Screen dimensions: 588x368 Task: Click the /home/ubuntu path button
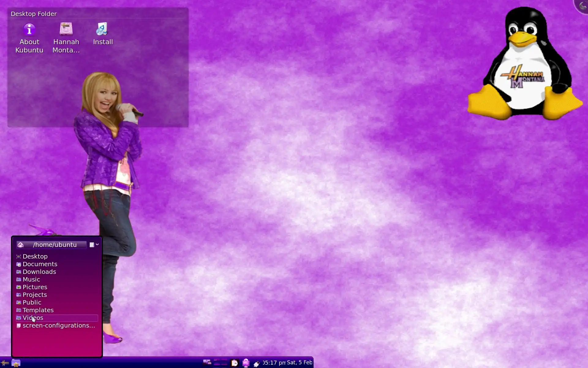[x=55, y=245]
